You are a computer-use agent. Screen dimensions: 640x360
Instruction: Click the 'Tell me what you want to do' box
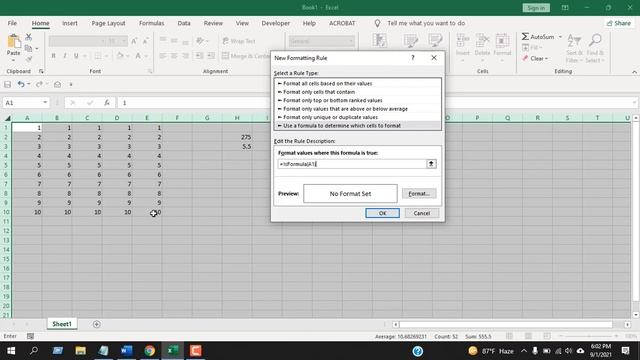pyautogui.click(x=426, y=23)
